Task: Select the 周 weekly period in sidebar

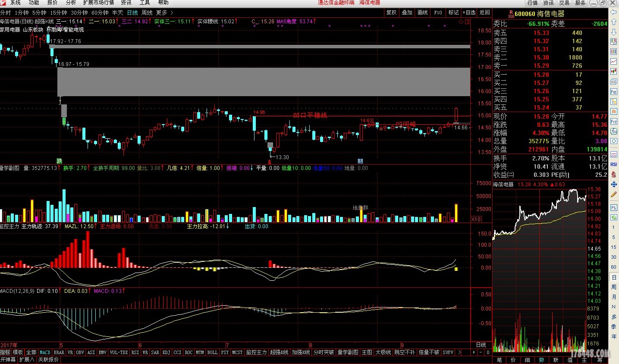Action: (x=613, y=287)
